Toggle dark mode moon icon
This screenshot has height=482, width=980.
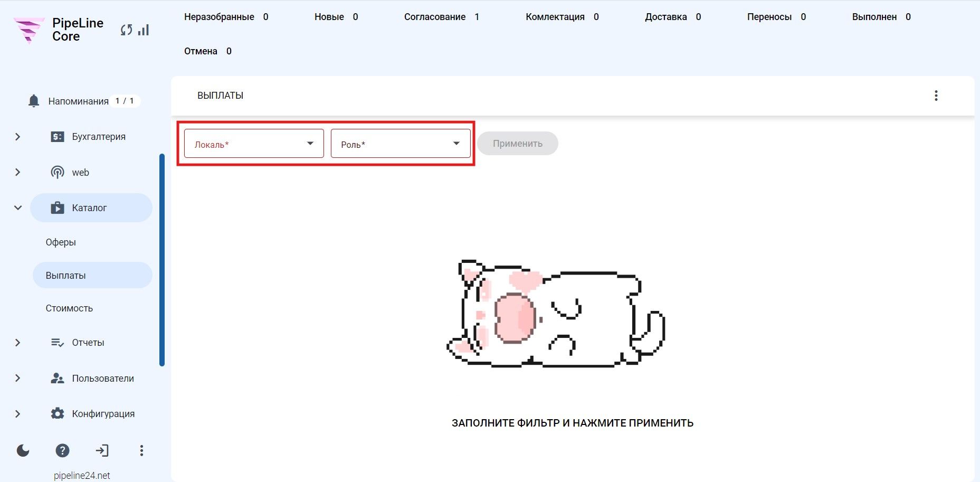coord(23,450)
